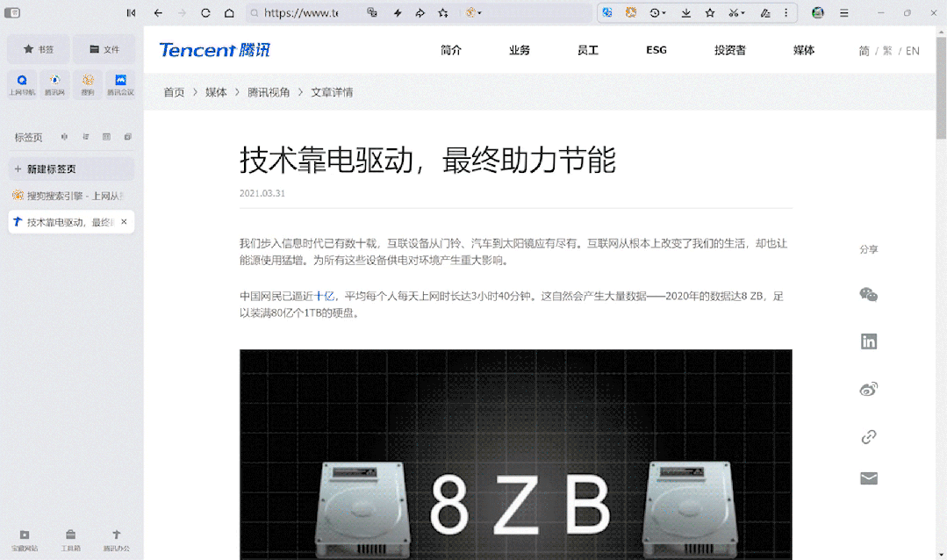Switch to the 搜狗搜索引擎 tab
Image resolution: width=947 pixels, height=560 pixels.
click(71, 196)
